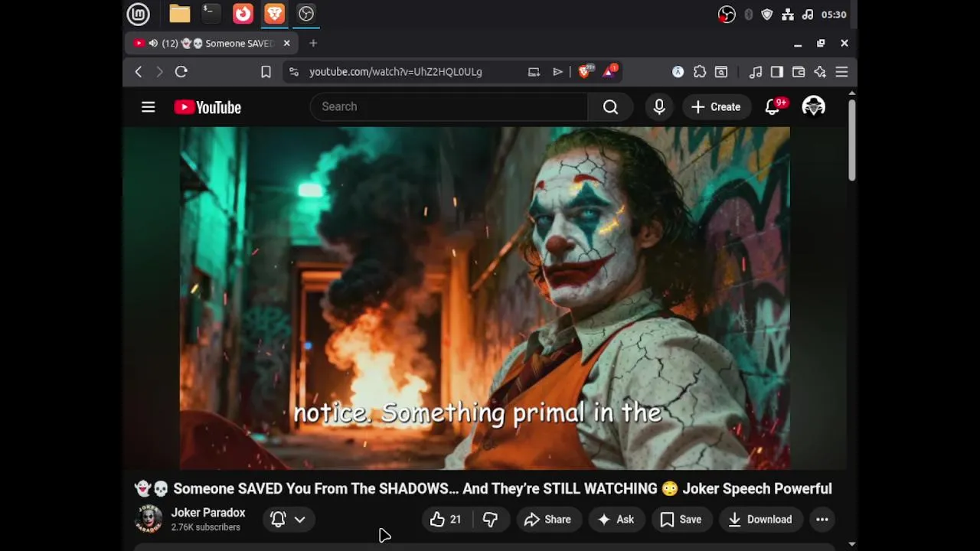Select the YouTube video browser tab

coord(211,44)
